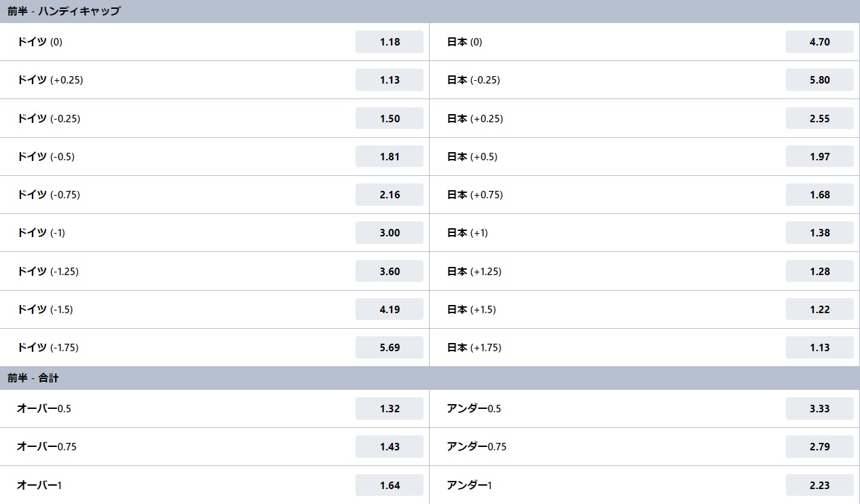Choose ドイツ (-1.75) odds 5.69
The width and height of the screenshot is (860, 504).
(x=390, y=347)
